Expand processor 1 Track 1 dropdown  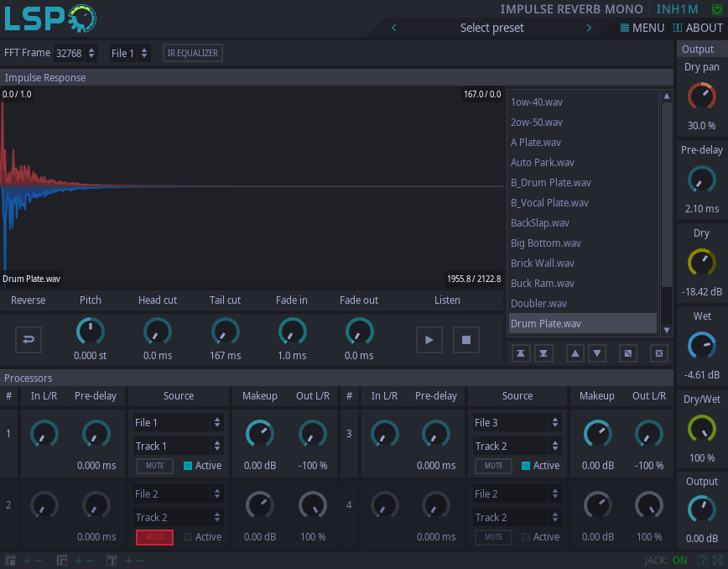click(178, 446)
